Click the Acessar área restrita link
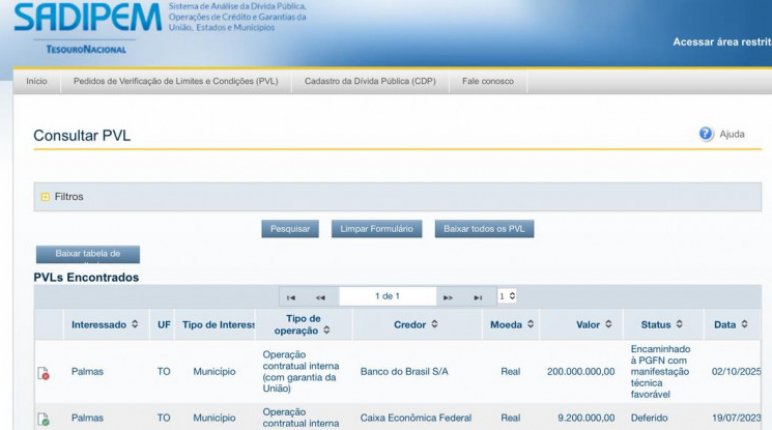This screenshot has width=772, height=430. click(722, 42)
